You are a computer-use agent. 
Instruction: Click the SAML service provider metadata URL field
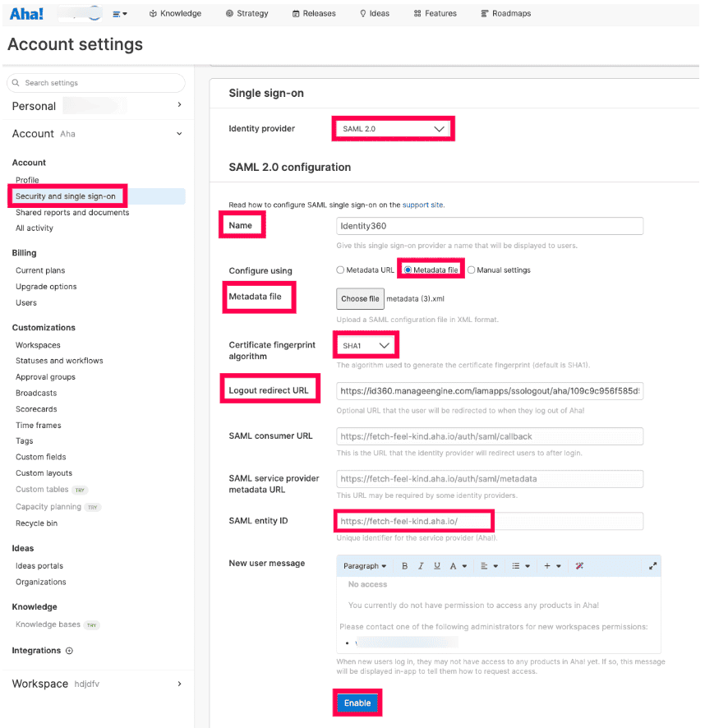(490, 479)
